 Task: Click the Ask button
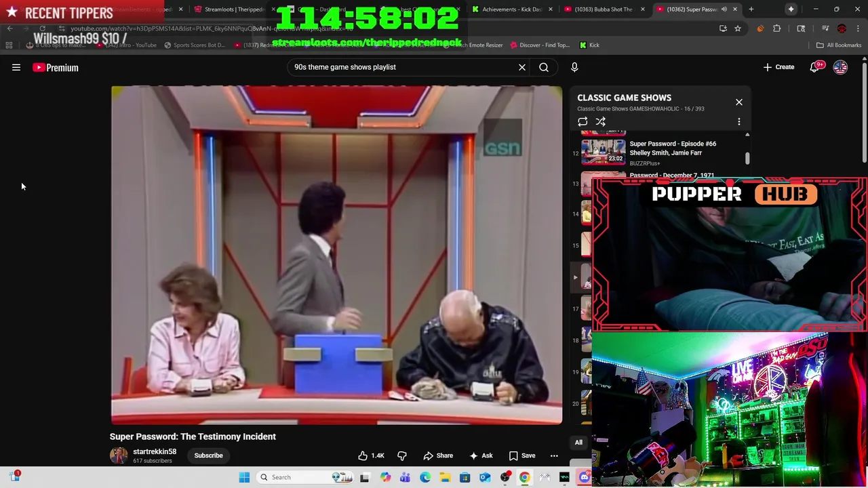pos(481,455)
